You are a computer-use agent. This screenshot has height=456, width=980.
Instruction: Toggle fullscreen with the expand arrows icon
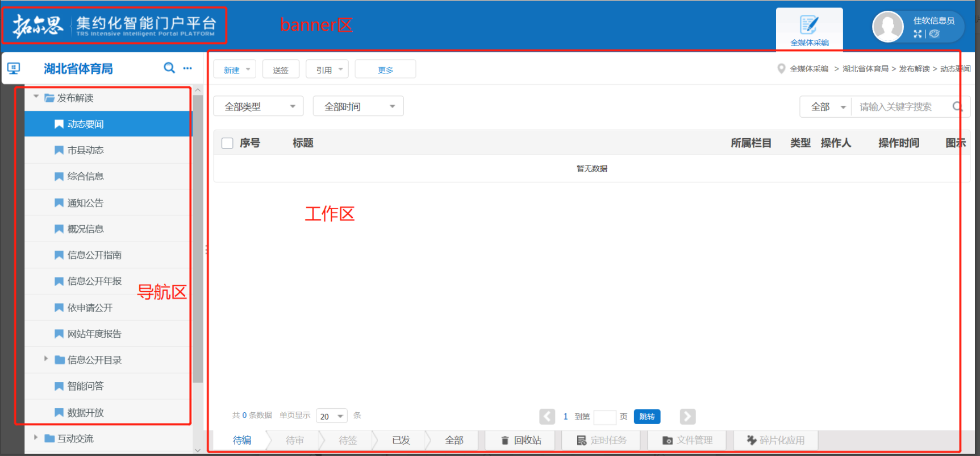[x=918, y=34]
